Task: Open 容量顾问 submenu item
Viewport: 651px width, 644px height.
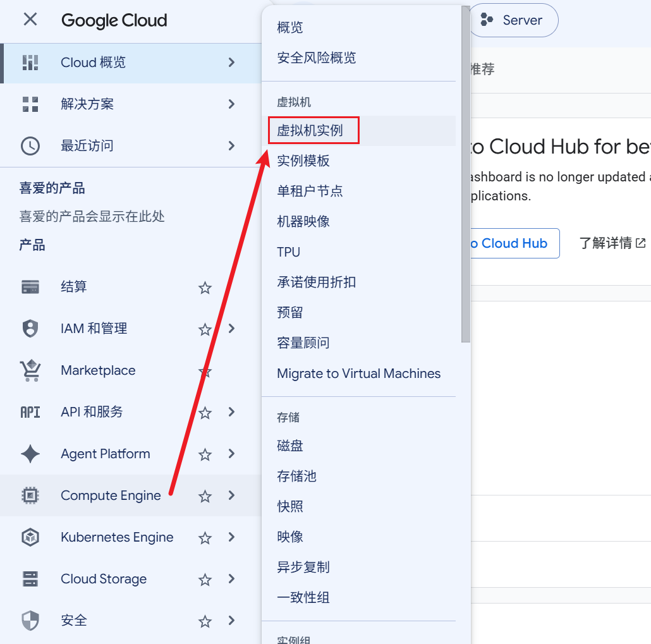Action: (359, 343)
